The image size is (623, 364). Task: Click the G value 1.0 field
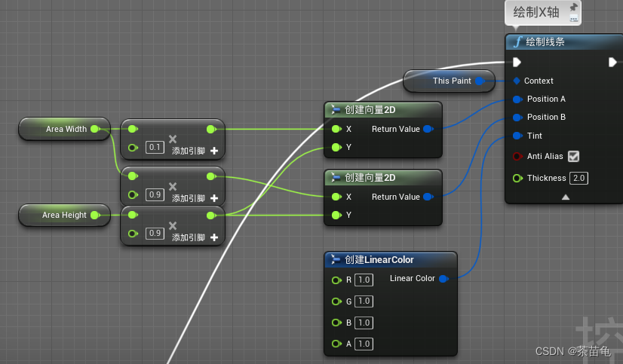[364, 301]
